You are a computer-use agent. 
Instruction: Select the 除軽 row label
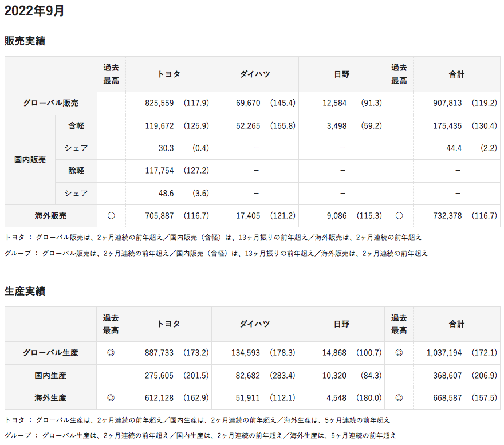click(76, 171)
